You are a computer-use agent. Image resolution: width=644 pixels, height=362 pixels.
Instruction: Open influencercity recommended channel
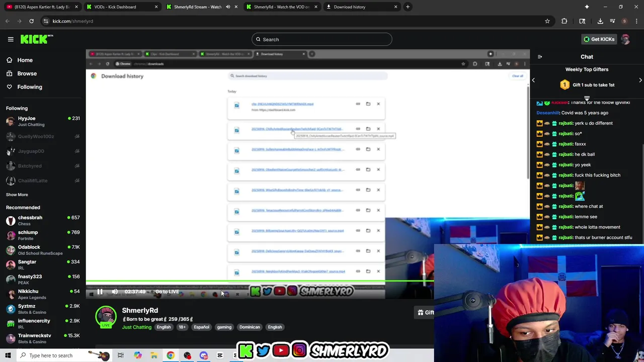coord(43,324)
